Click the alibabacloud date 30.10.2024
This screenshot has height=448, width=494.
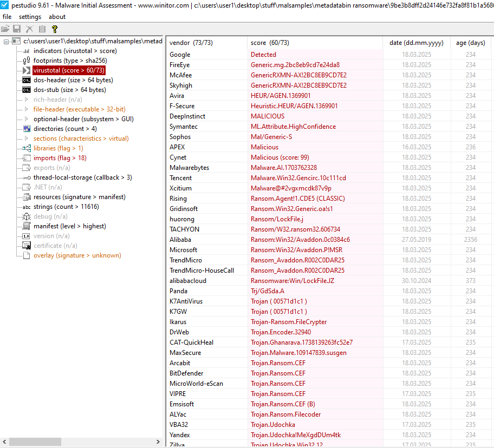coord(417,281)
